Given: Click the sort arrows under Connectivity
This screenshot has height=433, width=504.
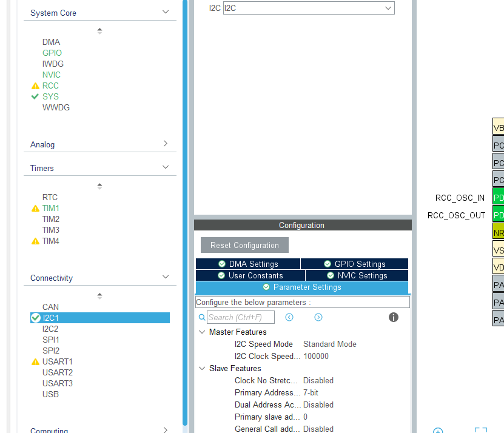Looking at the screenshot, I should [x=99, y=296].
